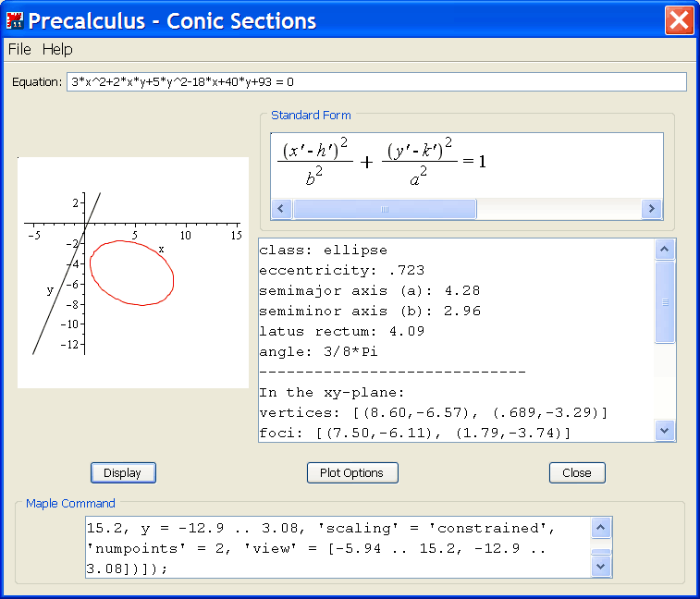Click the Maple Command scroll up arrow
This screenshot has height=599, width=700.
[x=600, y=528]
